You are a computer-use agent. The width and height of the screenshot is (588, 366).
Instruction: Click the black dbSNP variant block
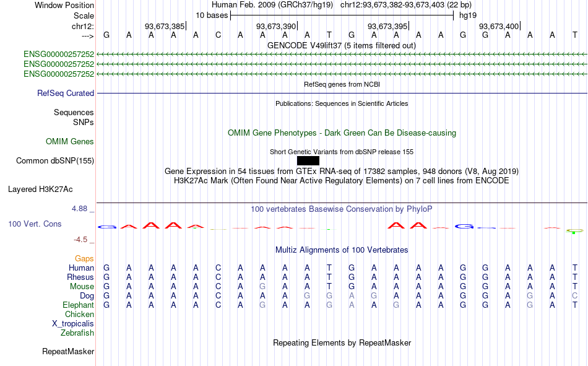pyautogui.click(x=308, y=160)
